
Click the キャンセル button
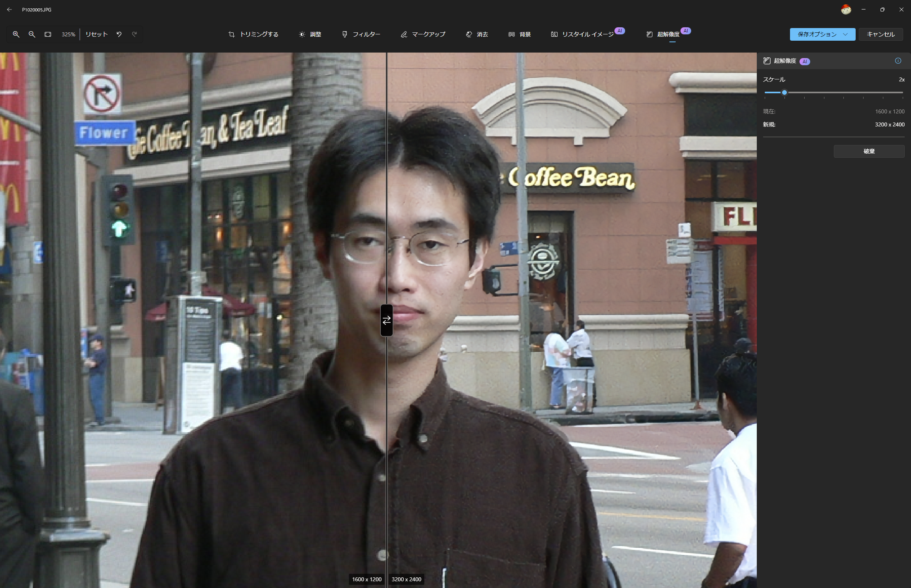[x=881, y=34]
